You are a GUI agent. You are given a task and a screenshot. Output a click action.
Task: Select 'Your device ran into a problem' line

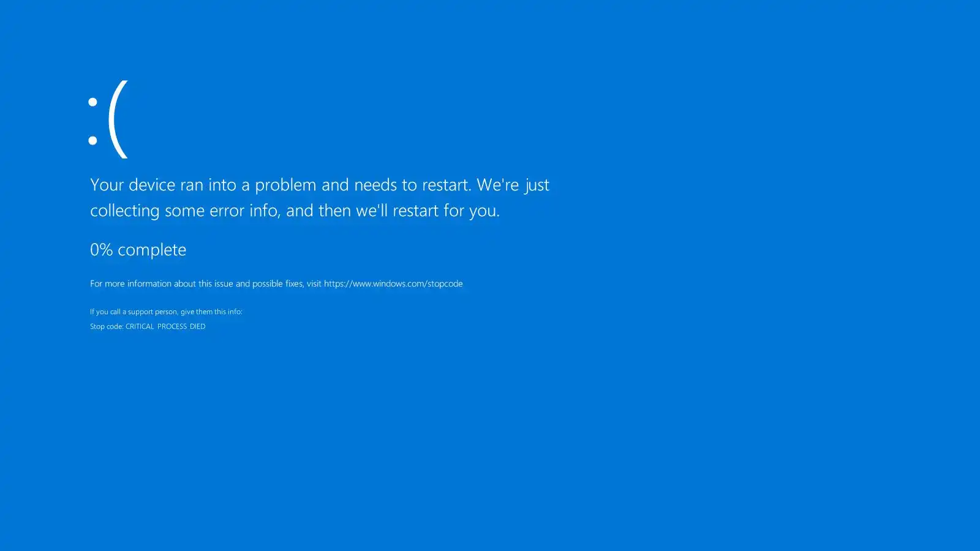(x=320, y=185)
